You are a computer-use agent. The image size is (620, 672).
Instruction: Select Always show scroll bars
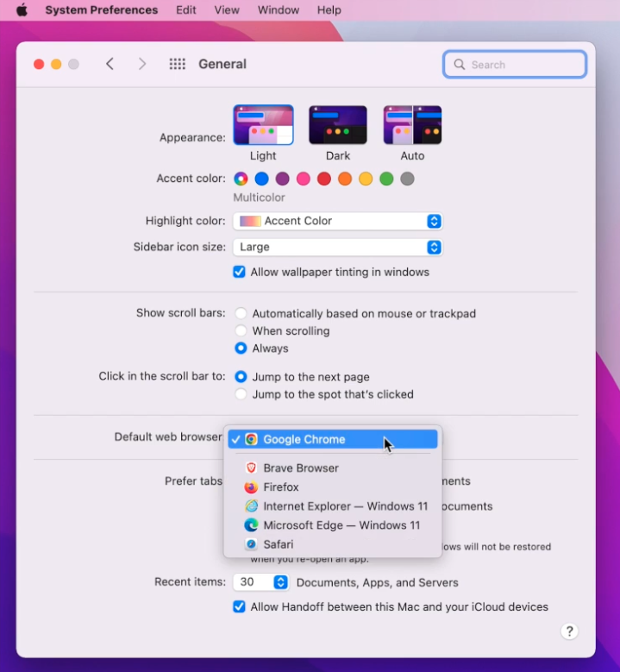[x=241, y=348]
